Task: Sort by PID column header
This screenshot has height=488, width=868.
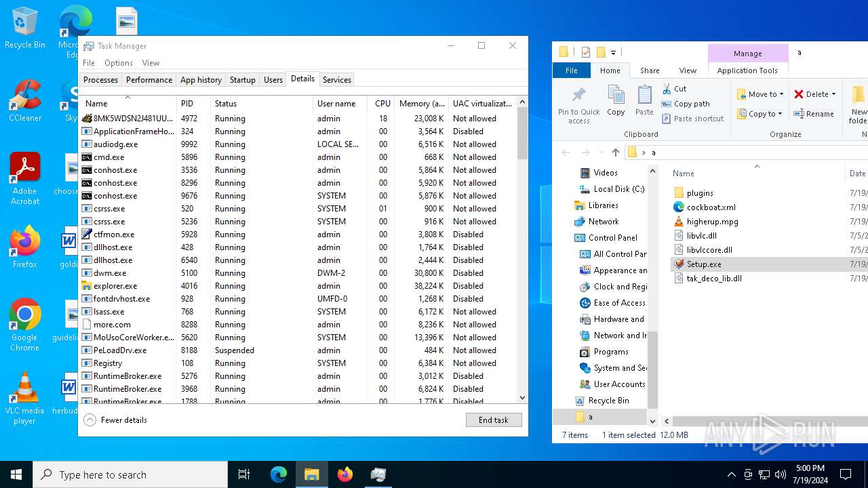Action: coord(193,104)
